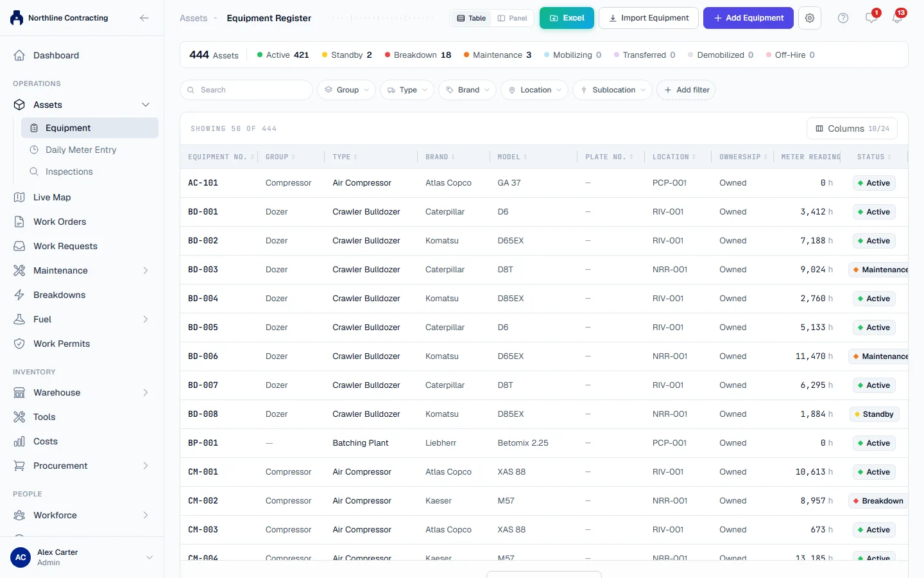Open the Location filter dropdown

click(x=535, y=90)
